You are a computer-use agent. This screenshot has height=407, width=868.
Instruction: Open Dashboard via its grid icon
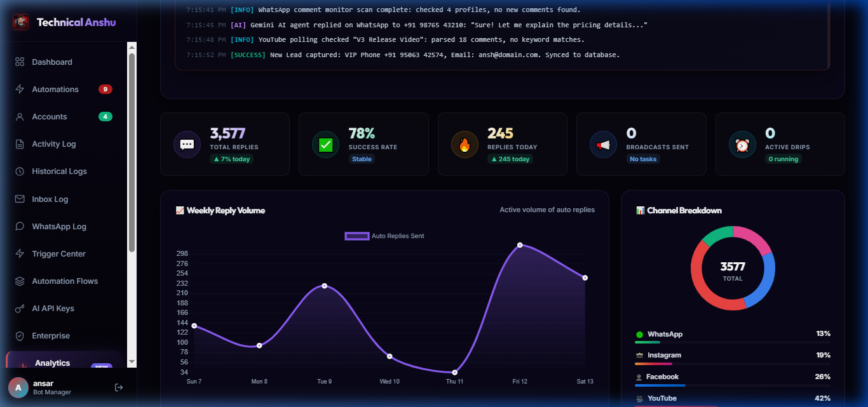pos(20,62)
